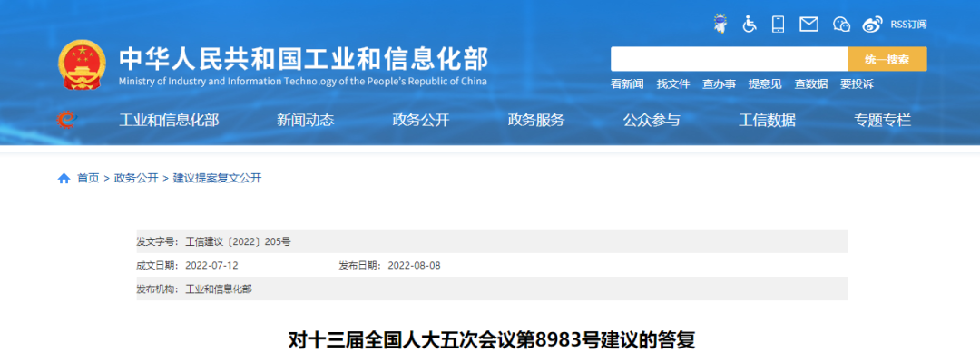Select the 发布机构 value 工业和信息化部

(x=219, y=289)
